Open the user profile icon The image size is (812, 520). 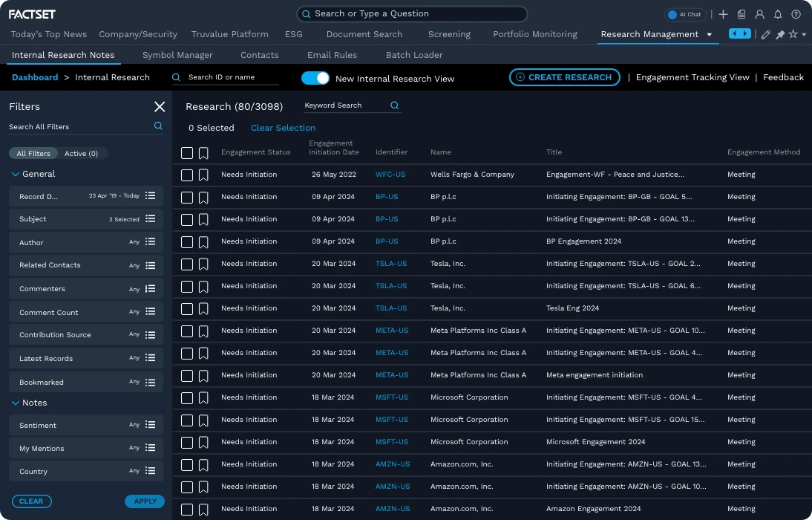click(759, 13)
